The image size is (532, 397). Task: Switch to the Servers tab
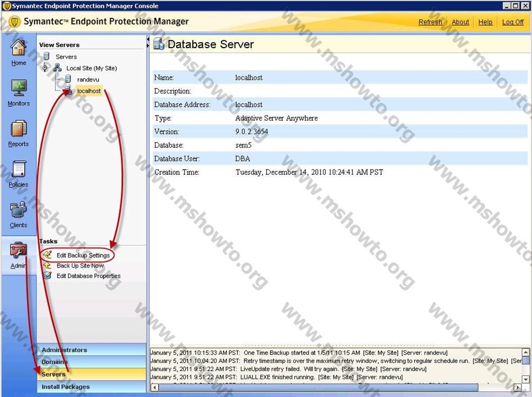[92, 374]
